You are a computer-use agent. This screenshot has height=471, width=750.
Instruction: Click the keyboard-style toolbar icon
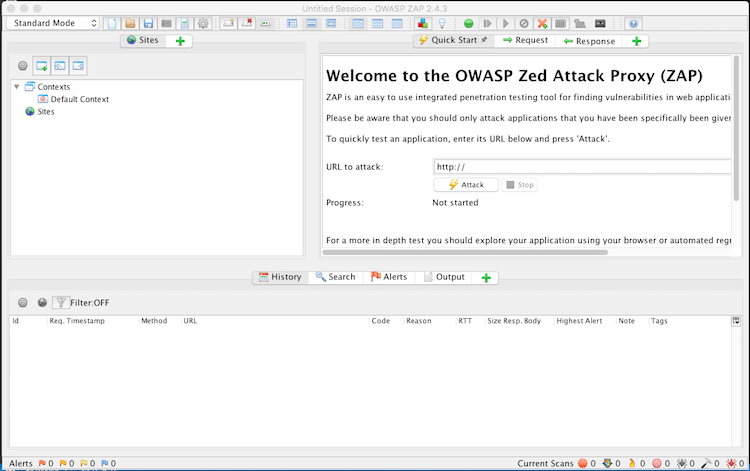561,23
